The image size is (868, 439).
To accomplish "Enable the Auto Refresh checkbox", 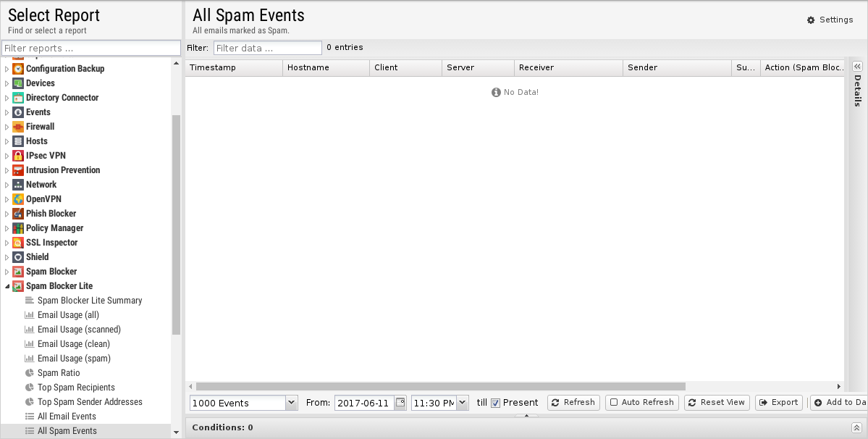I will click(x=614, y=403).
